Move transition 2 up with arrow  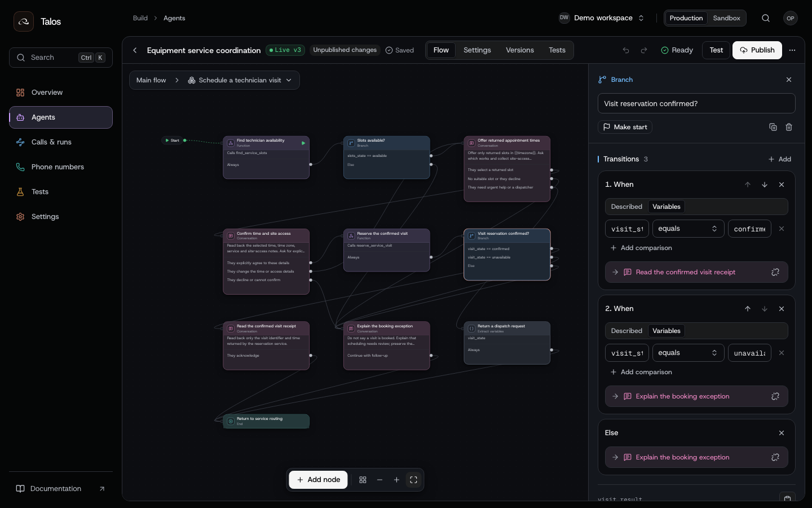coord(748,309)
